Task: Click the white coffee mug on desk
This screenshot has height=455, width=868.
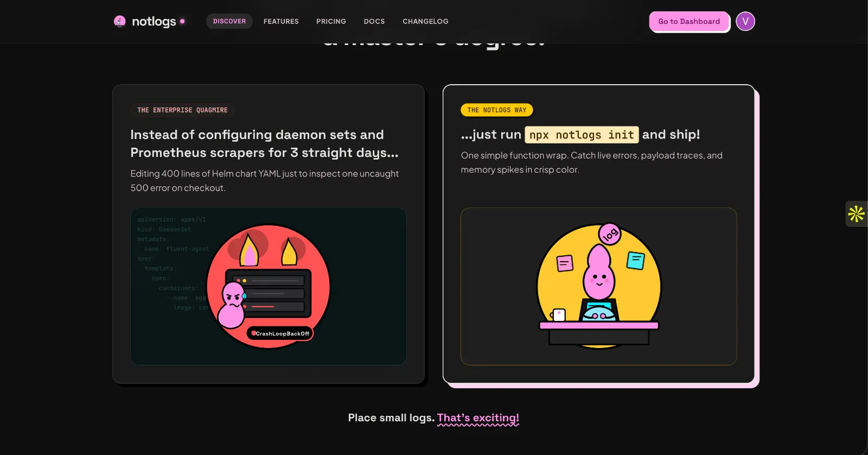Action: click(558, 315)
